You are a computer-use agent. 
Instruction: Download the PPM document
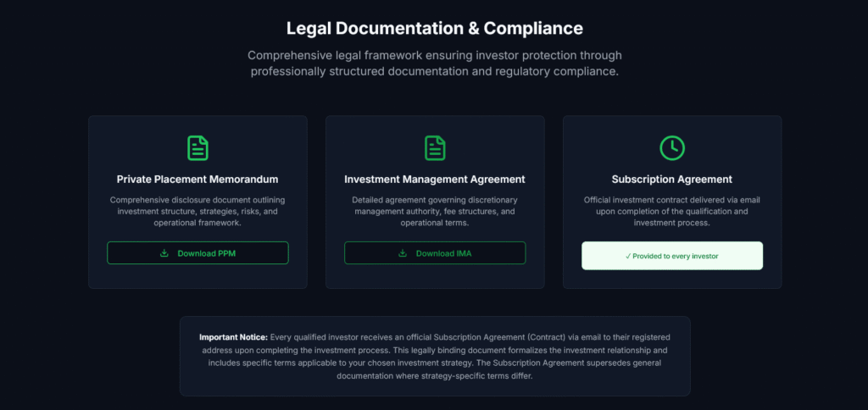pos(198,253)
